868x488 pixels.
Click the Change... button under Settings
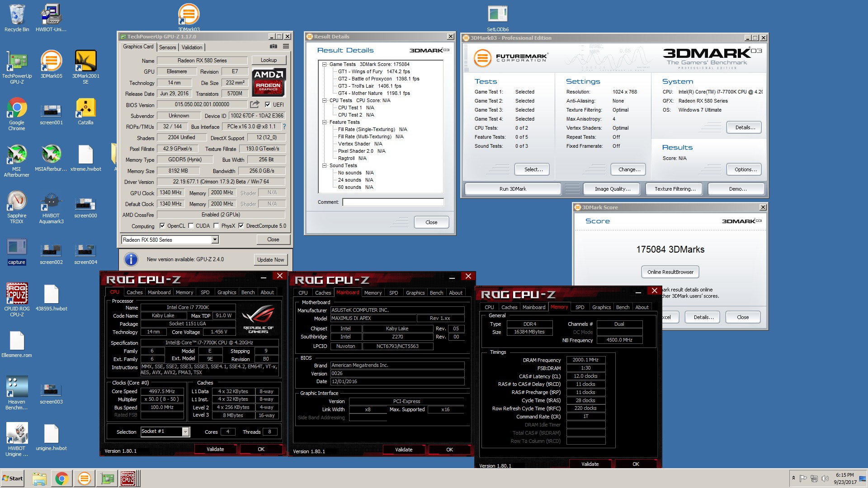point(629,169)
